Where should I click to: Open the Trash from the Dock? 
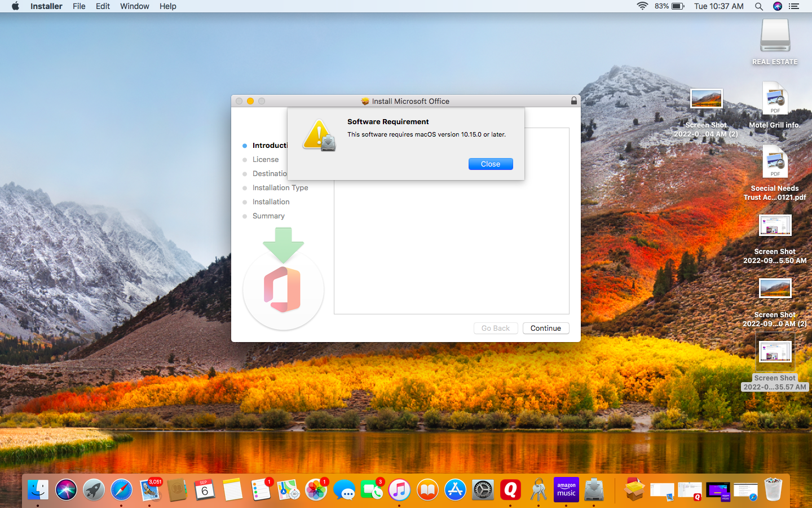[773, 489]
